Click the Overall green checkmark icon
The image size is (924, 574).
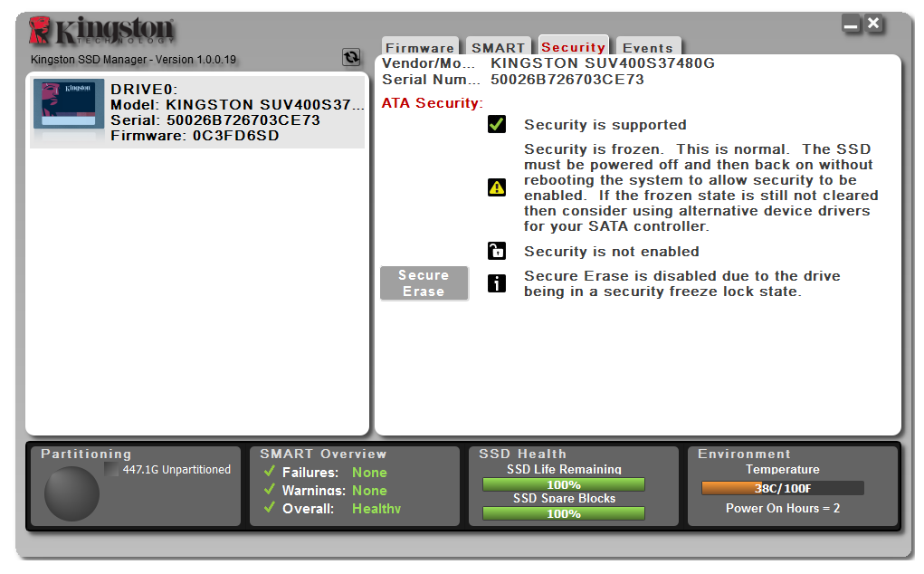[x=270, y=507]
